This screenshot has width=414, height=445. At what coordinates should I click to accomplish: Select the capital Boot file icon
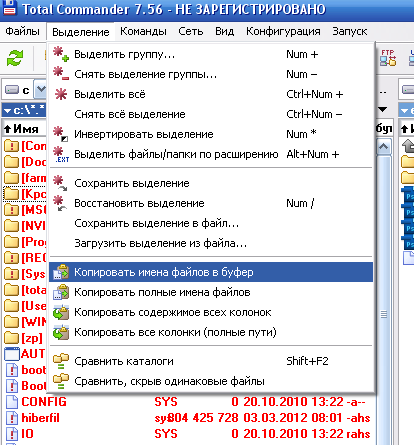click(12, 386)
